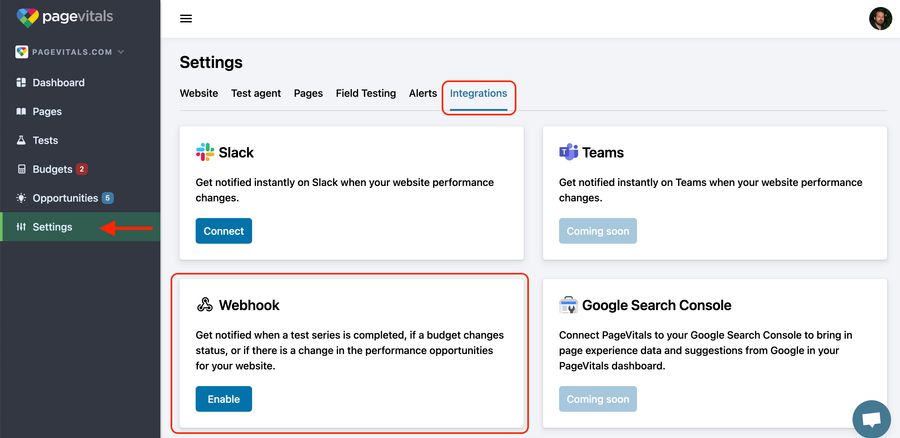Click the PageVitals heart logo
Viewport: 900px width, 438px height.
coord(27,17)
